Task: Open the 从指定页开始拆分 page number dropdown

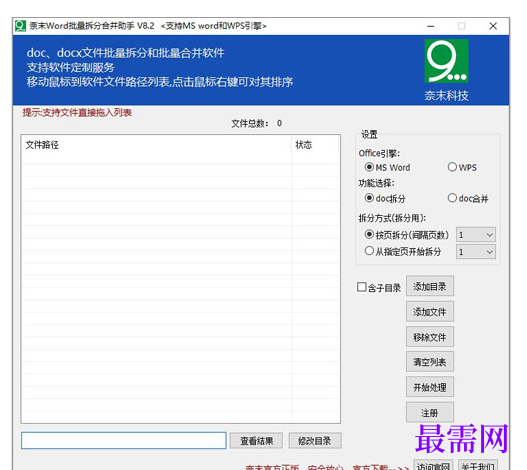Action: [476, 251]
